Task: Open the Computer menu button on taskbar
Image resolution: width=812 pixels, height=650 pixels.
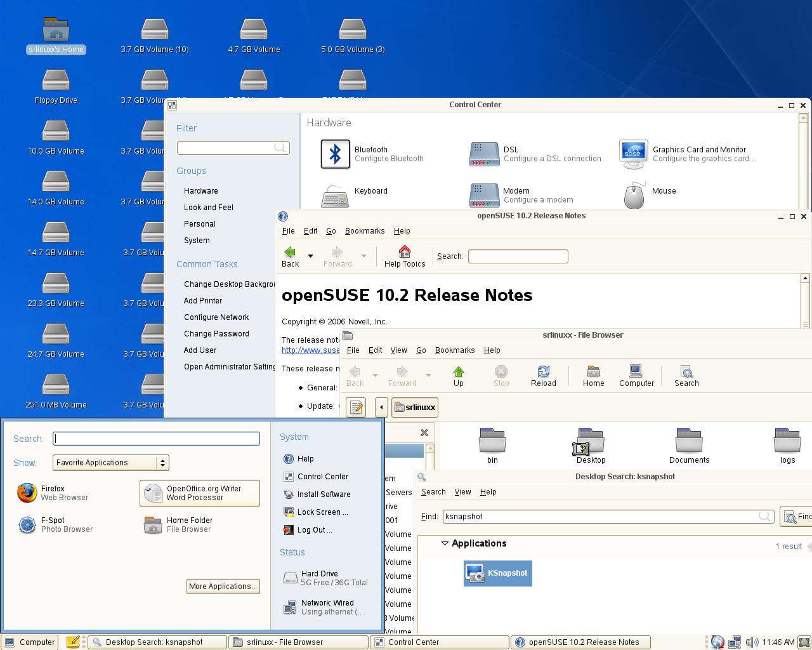Action: (x=30, y=642)
